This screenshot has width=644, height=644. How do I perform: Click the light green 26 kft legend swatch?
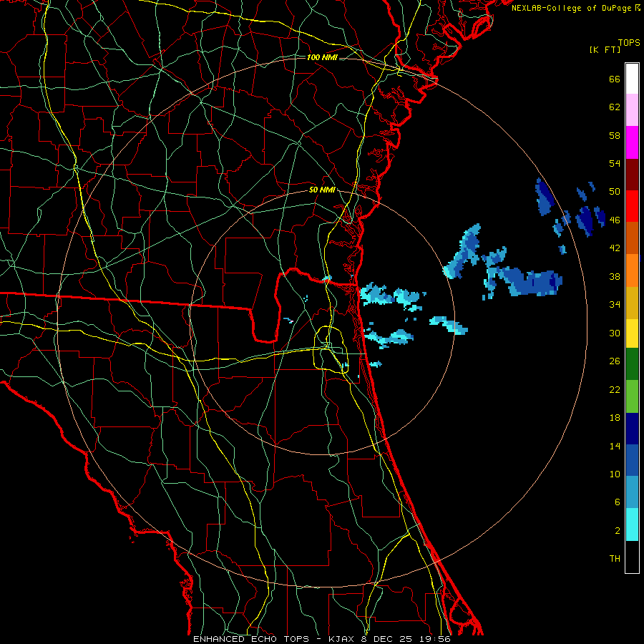tap(632, 396)
